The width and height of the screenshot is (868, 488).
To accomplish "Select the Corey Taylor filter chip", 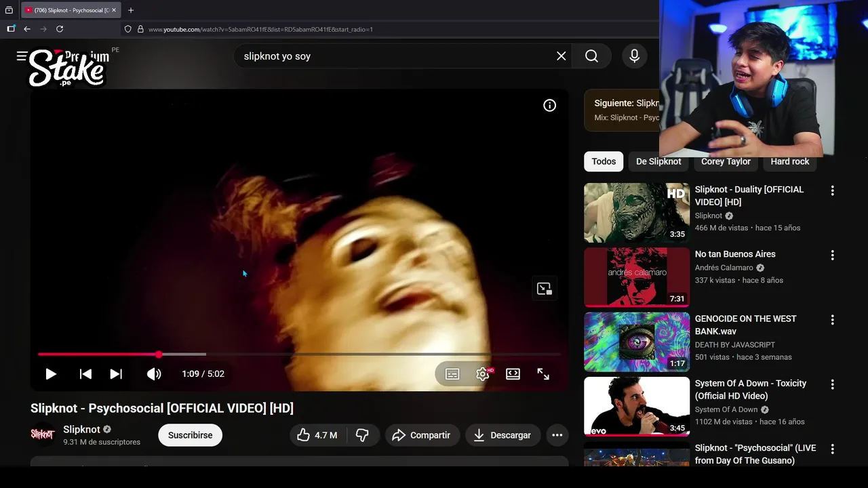I will [726, 161].
